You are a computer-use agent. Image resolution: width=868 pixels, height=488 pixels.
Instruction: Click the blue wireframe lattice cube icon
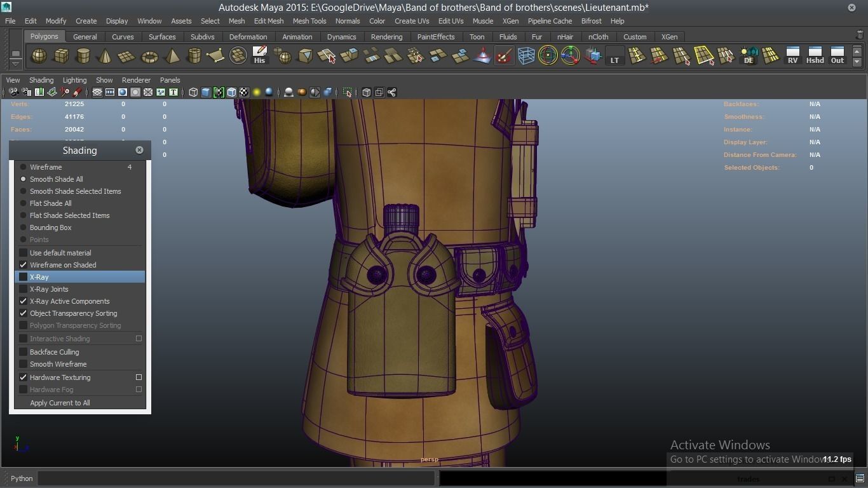pyautogui.click(x=526, y=56)
